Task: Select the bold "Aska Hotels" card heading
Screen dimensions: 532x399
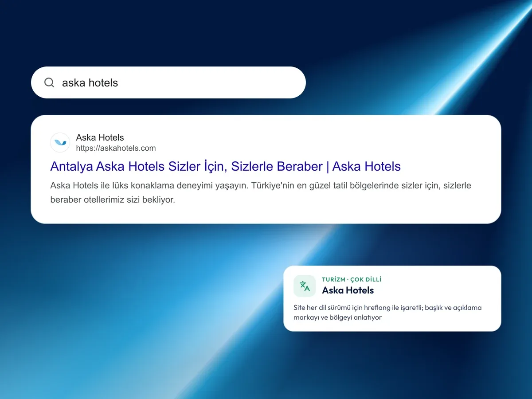Action: coord(348,290)
